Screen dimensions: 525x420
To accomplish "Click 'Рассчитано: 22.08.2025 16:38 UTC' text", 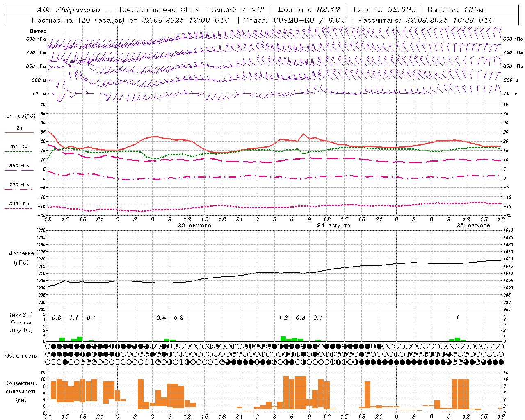I will [426, 20].
